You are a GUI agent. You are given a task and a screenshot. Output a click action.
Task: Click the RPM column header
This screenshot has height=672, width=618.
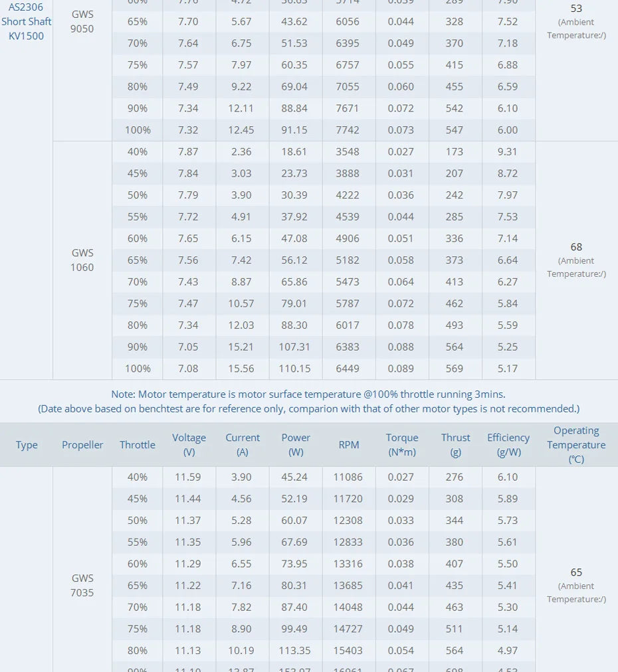click(x=349, y=445)
